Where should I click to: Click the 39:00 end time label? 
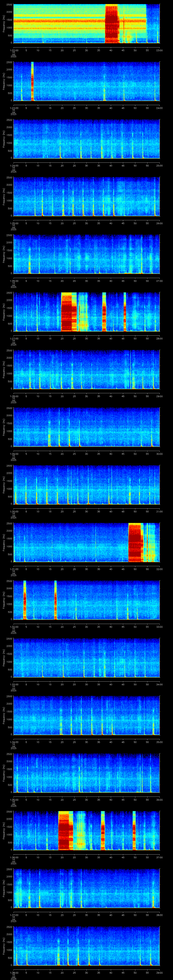point(160,973)
